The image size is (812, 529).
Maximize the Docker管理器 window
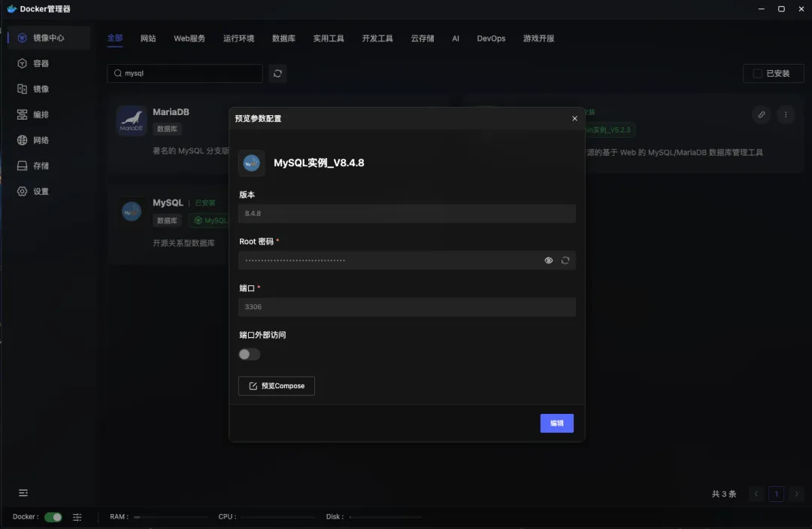click(x=781, y=9)
